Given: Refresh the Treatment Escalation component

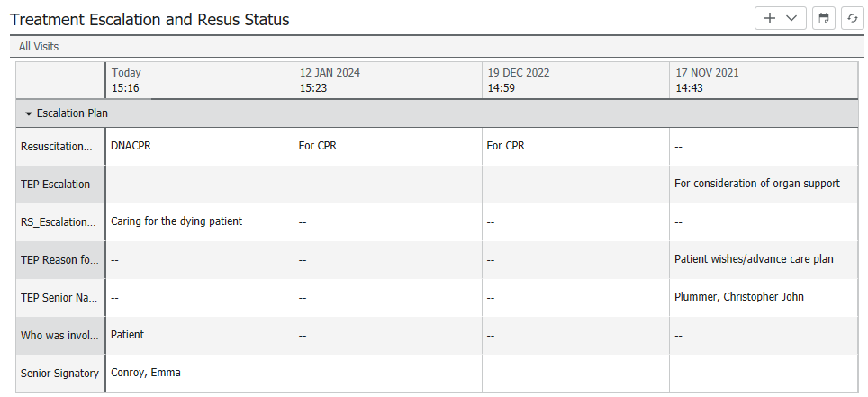Looking at the screenshot, I should click(x=853, y=18).
